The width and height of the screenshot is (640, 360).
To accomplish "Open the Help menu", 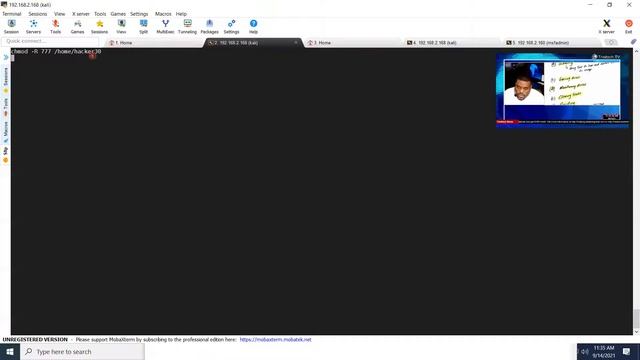I will click(181, 14).
